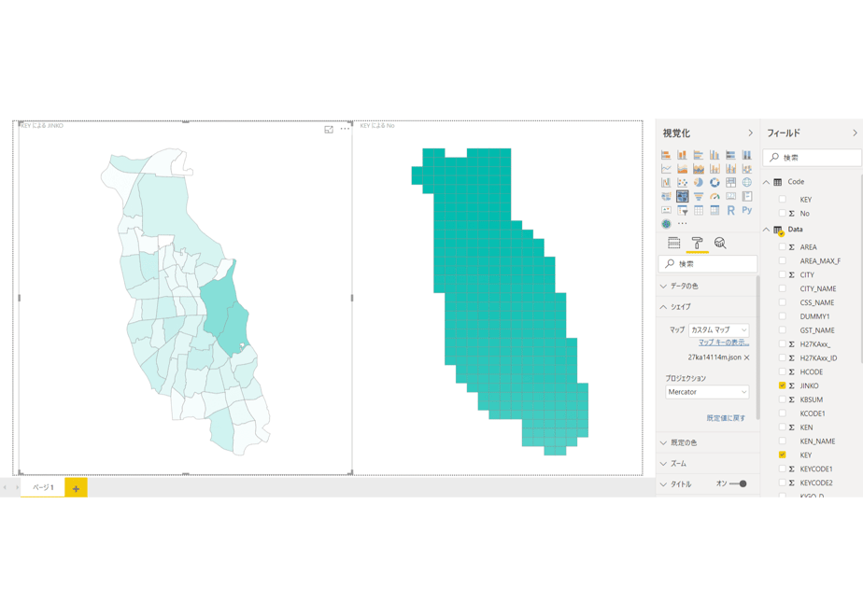Expand the データの色 section

click(707, 286)
